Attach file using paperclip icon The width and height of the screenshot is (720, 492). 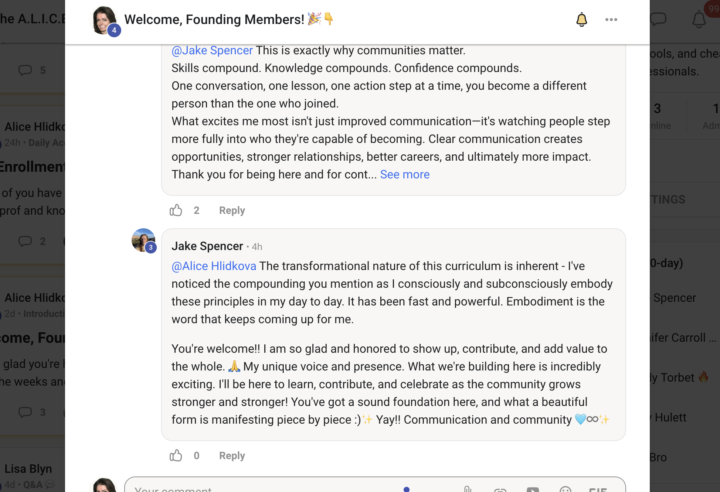pos(467,489)
